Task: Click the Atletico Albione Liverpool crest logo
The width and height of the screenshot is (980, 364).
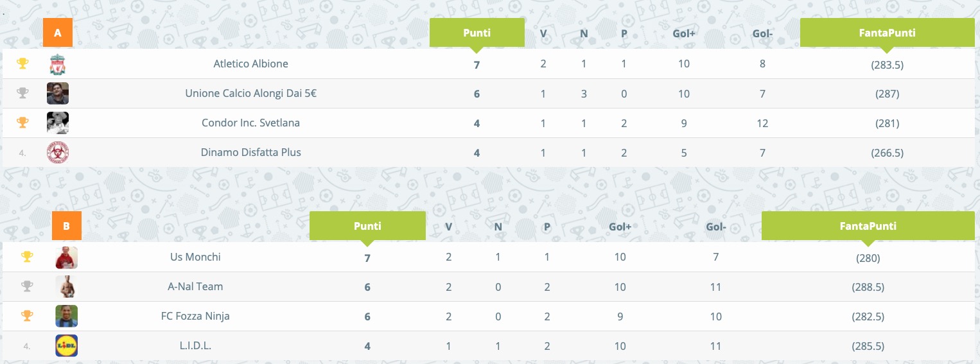Action: [58, 64]
